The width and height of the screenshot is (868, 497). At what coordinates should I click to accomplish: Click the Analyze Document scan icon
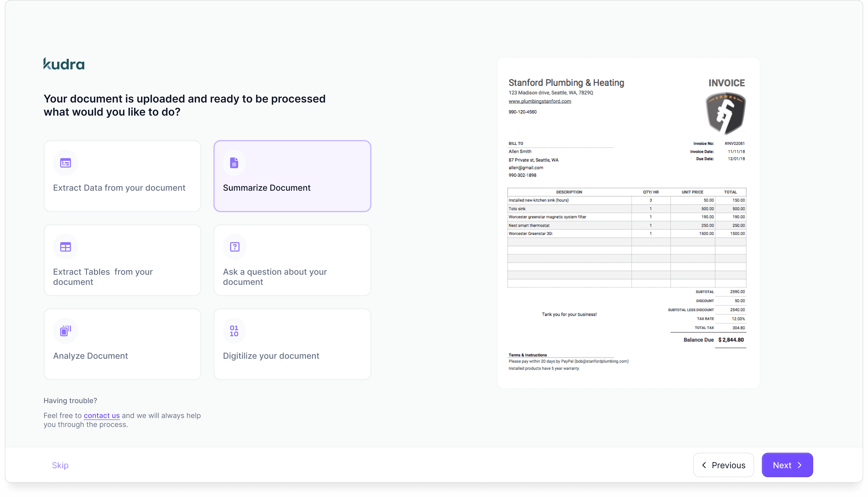[65, 330]
